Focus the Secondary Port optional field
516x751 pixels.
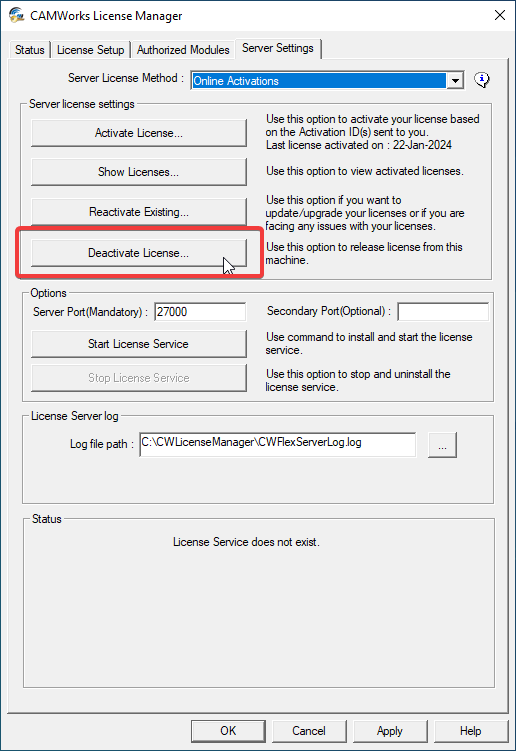[443, 312]
